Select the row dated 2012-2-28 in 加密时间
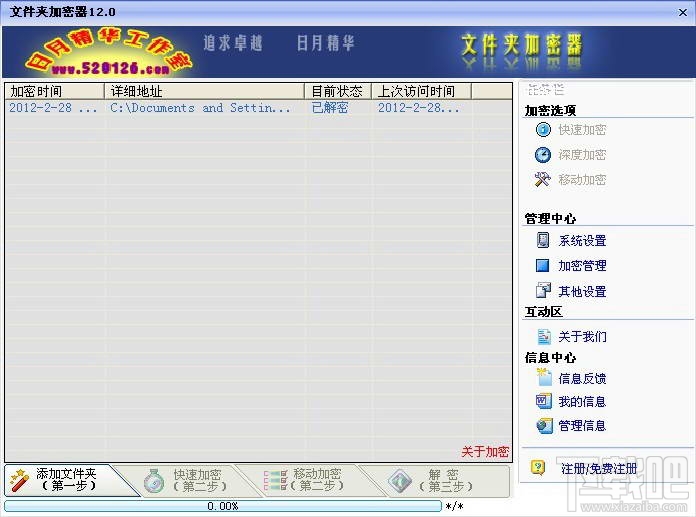 pyautogui.click(x=53, y=108)
